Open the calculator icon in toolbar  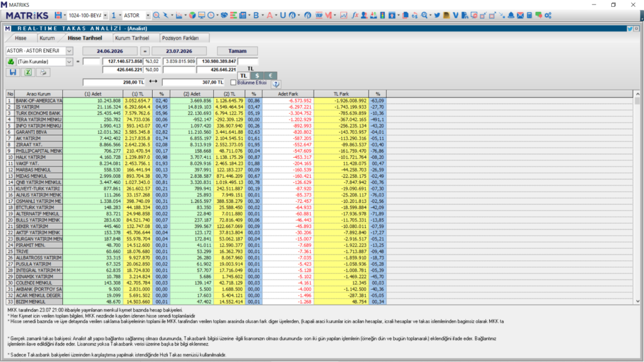(530, 15)
